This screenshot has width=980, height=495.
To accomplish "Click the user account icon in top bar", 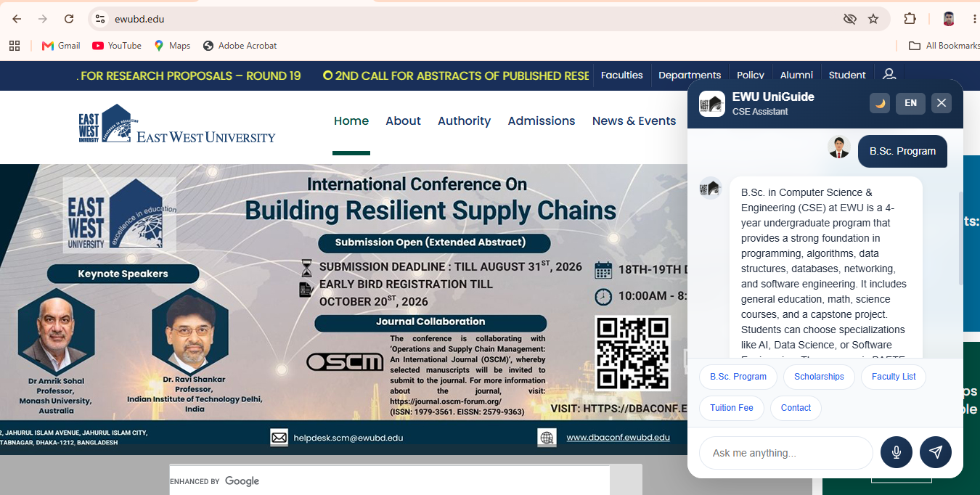I will [889, 75].
